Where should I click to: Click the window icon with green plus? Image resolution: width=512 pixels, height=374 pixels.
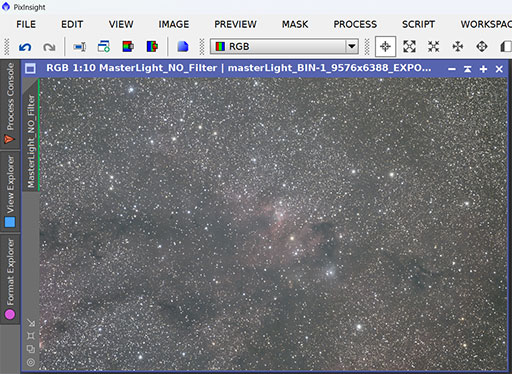pos(104,46)
